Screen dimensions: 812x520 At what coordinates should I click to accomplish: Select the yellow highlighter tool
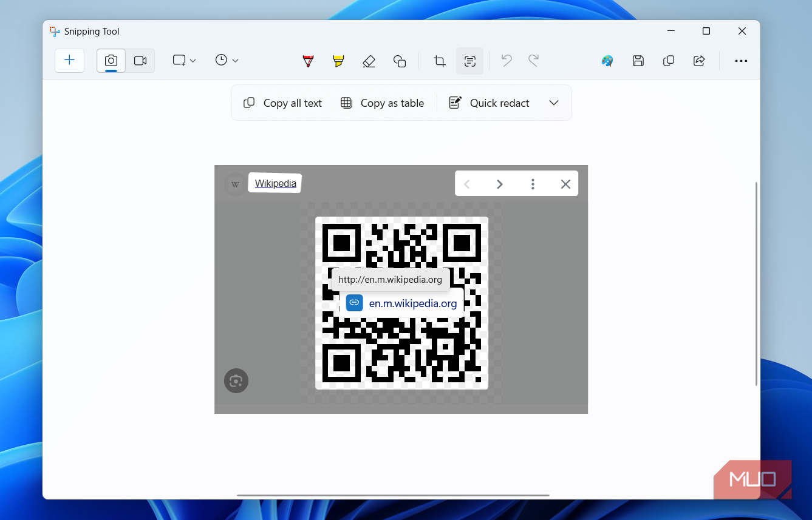click(x=338, y=61)
